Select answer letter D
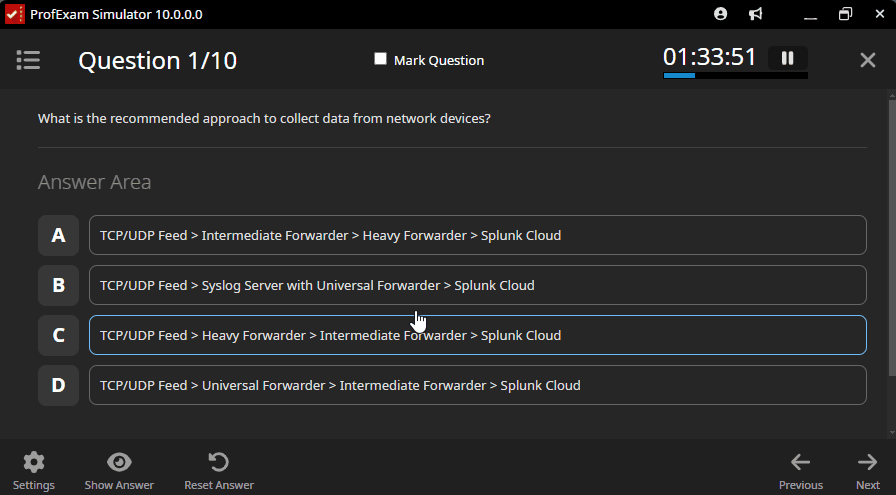896x495 pixels. pos(58,385)
